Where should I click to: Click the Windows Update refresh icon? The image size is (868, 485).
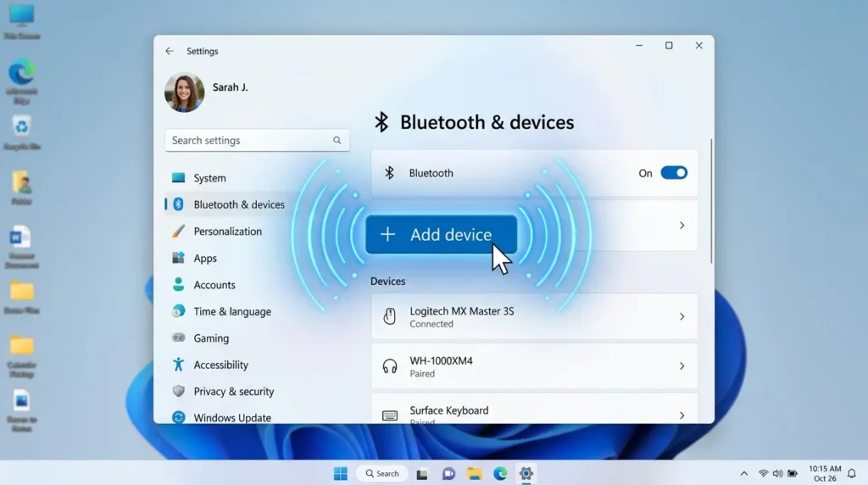(x=178, y=417)
